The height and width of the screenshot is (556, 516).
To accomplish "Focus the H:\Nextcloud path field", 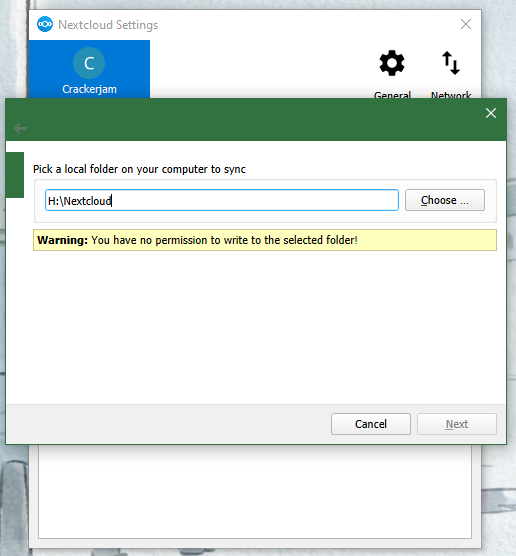I will pyautogui.click(x=222, y=200).
